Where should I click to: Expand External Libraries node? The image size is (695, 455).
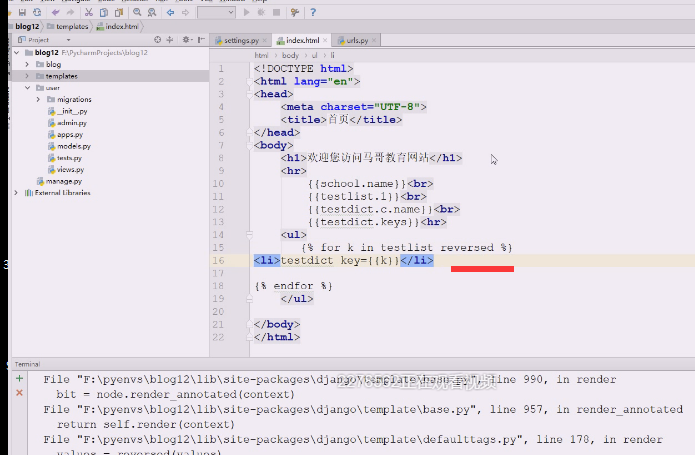point(16,193)
